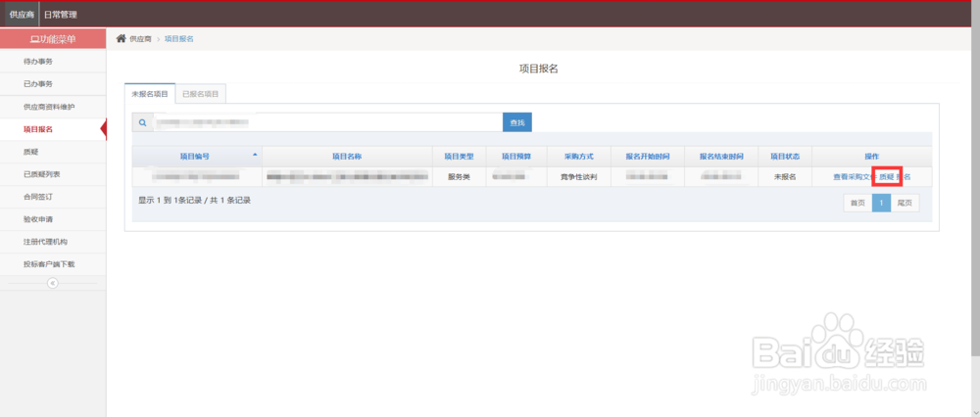
Task: Sort by 项目名称 column header
Action: coord(347,156)
